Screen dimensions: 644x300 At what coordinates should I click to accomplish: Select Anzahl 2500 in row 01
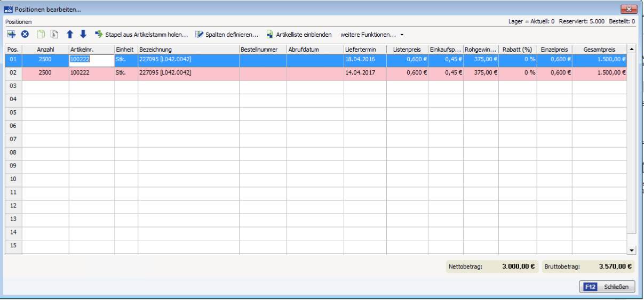[x=45, y=60]
